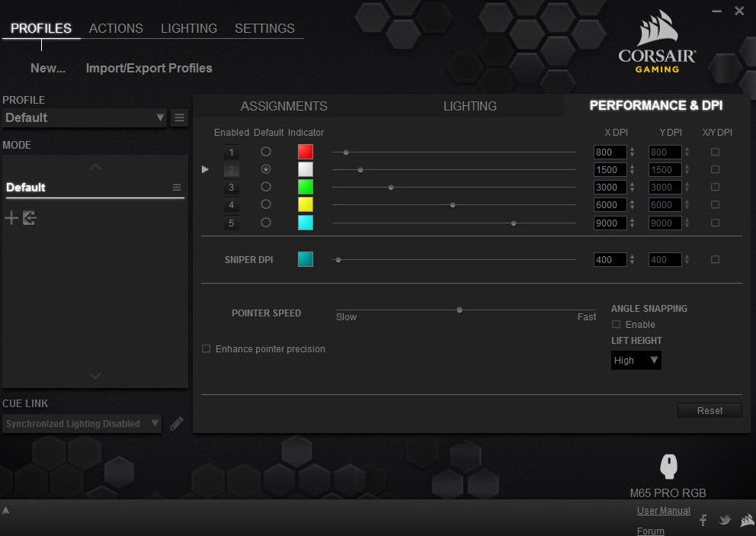Click the import mode icon
This screenshot has width=756, height=536.
(x=30, y=219)
